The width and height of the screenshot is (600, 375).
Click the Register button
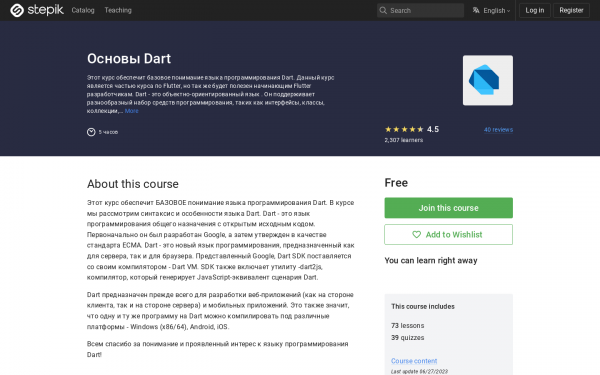tap(571, 10)
